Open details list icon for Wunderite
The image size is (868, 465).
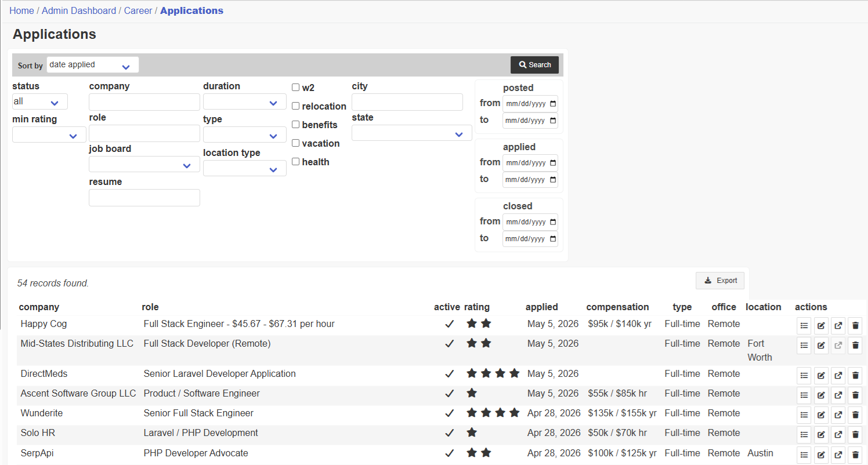click(804, 415)
